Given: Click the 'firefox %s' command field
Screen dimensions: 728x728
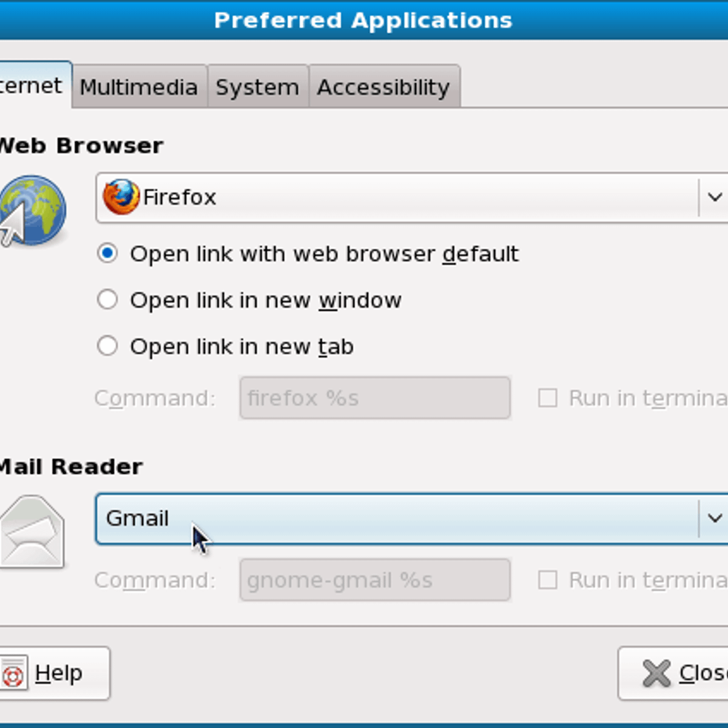Looking at the screenshot, I should 374,398.
